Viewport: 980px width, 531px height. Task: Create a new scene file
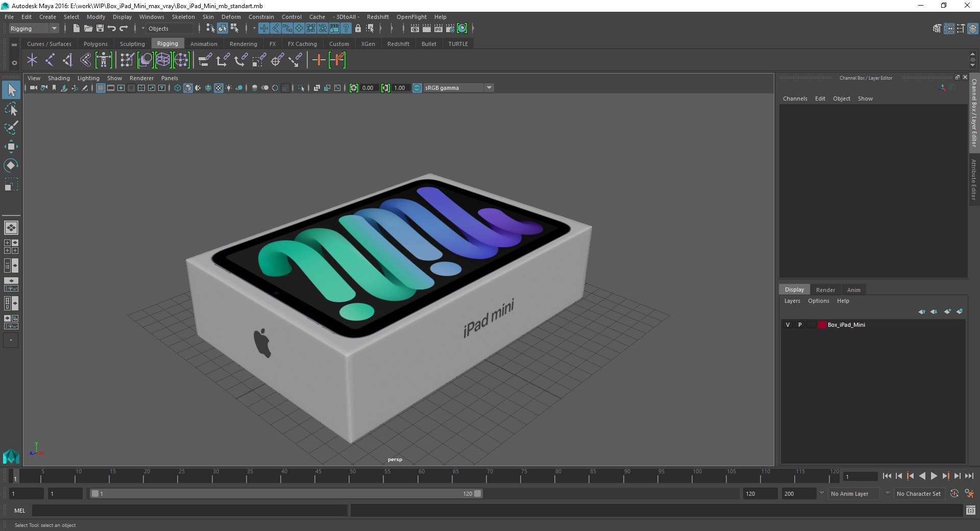tap(77, 29)
